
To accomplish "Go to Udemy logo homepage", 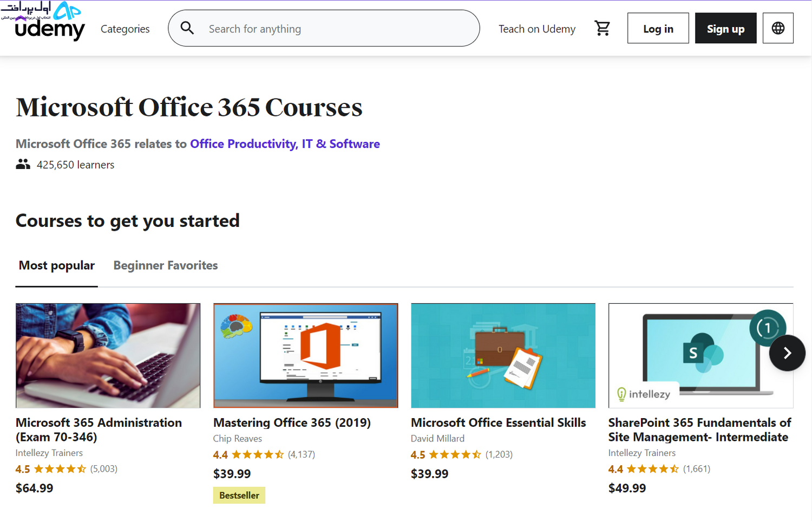I will pyautogui.click(x=50, y=29).
